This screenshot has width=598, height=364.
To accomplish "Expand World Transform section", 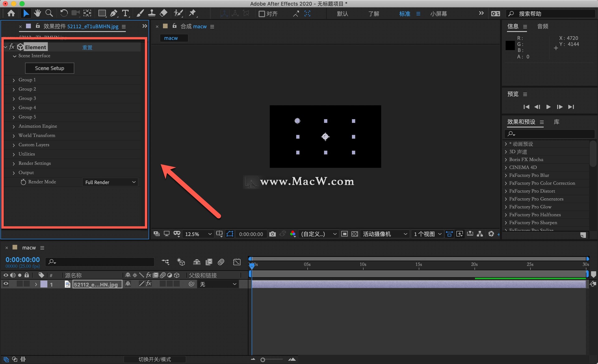I will click(x=14, y=136).
